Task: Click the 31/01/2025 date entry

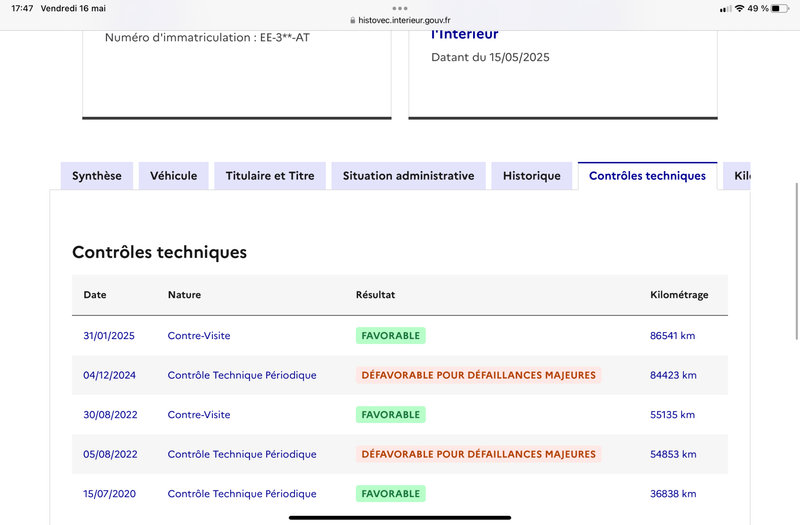Action: [109, 336]
